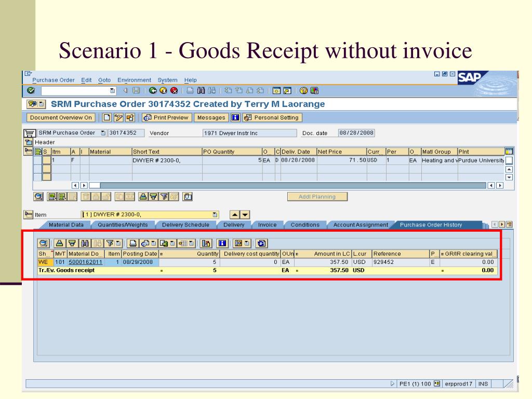Click the table settings icon at item grid corner
This screenshot has height=399, width=532.
point(509,151)
